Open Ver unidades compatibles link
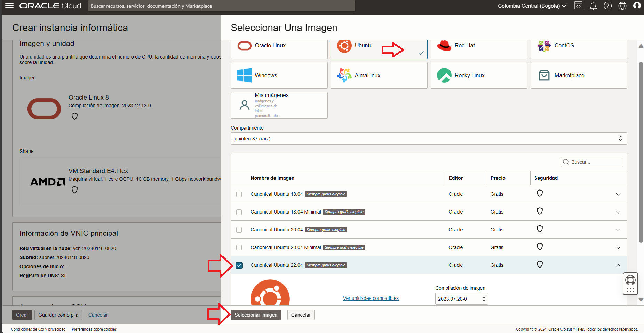Viewport: 644px width, 333px height. coord(371,298)
